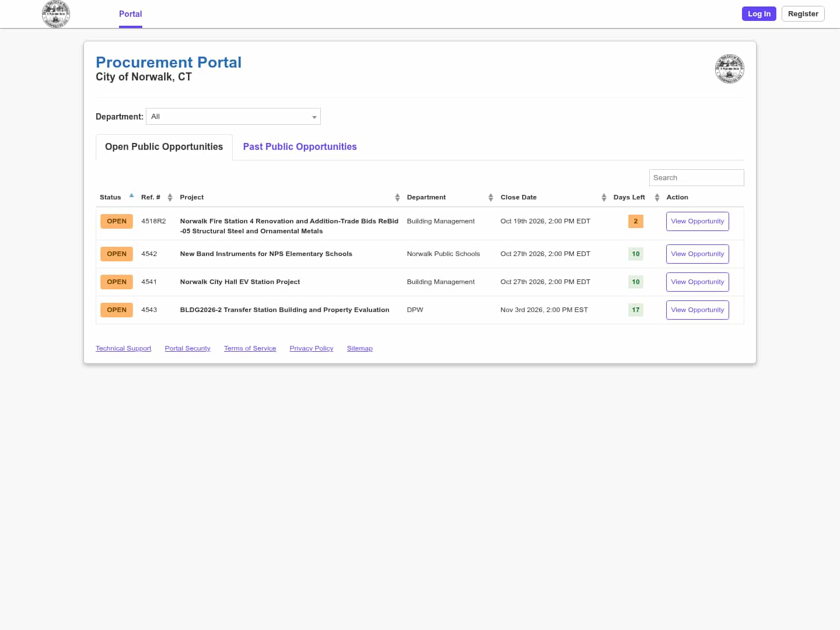Viewport: 840px width, 630px height.
Task: Sort by Project column arrows
Action: click(397, 198)
